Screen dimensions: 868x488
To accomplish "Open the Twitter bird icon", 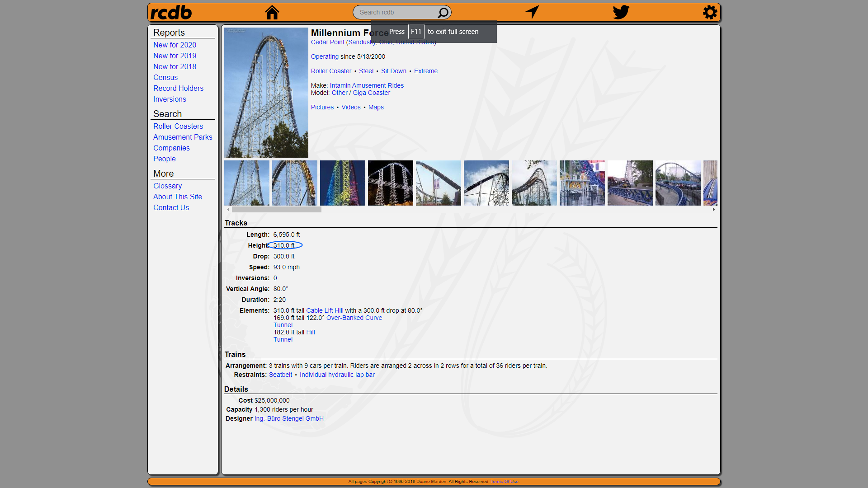I will pyautogui.click(x=621, y=12).
